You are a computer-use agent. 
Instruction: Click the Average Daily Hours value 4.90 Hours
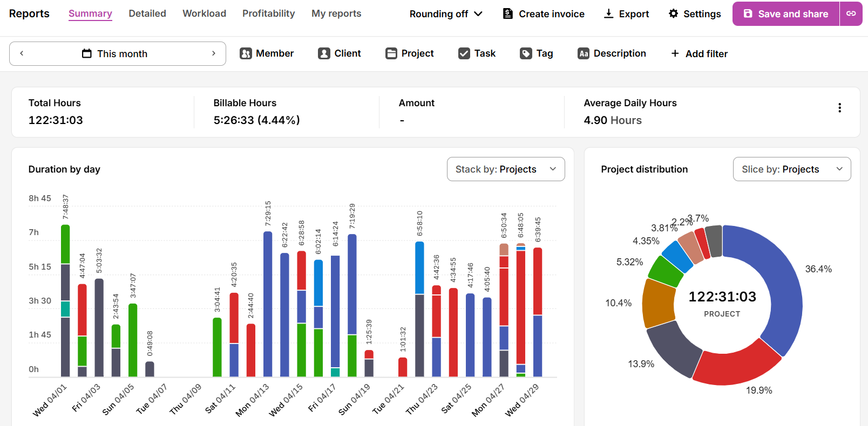pyautogui.click(x=613, y=120)
